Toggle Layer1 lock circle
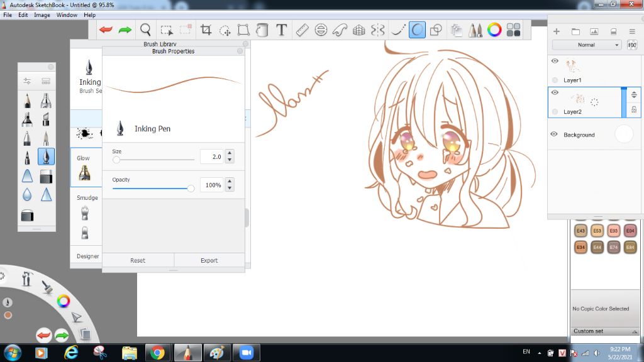This screenshot has height=362, width=644. (x=555, y=80)
